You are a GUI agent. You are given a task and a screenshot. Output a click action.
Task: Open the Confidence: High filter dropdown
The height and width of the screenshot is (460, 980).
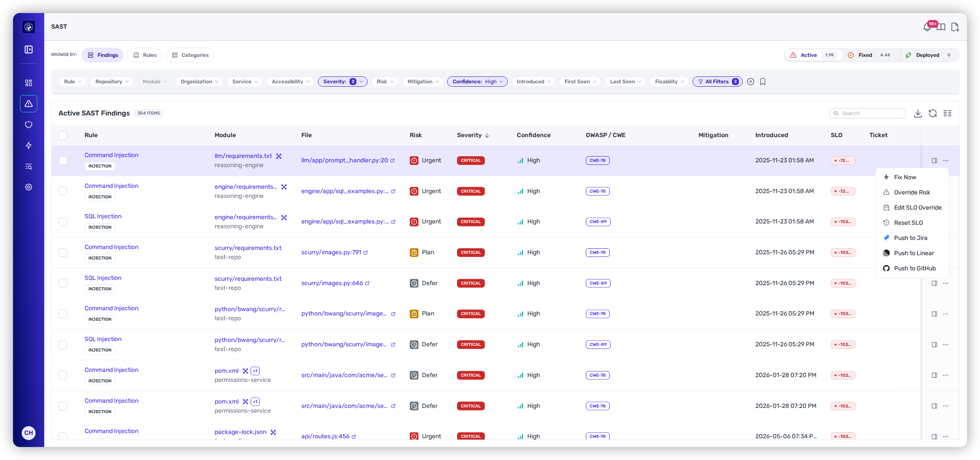tap(477, 82)
